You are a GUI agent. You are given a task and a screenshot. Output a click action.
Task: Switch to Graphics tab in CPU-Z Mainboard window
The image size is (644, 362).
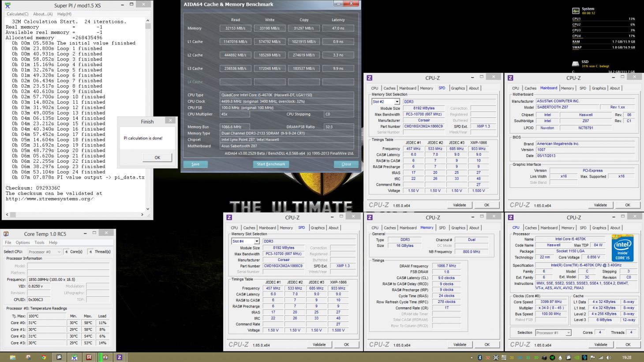(599, 88)
